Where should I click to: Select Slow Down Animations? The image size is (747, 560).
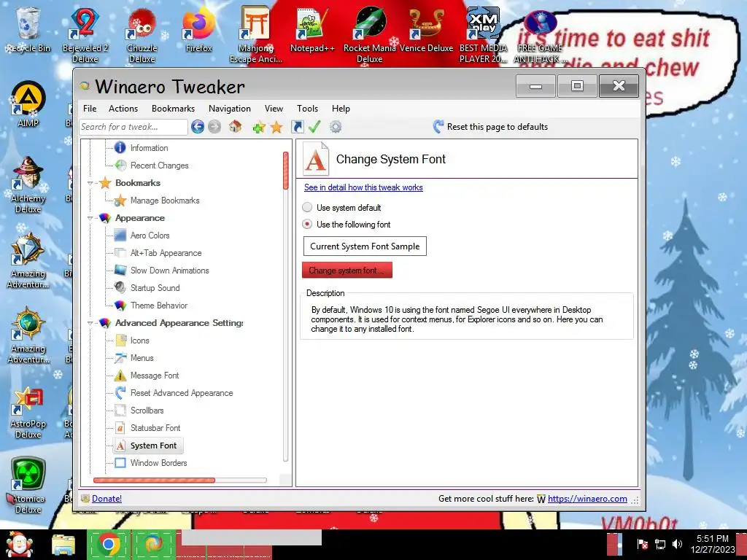pos(169,271)
